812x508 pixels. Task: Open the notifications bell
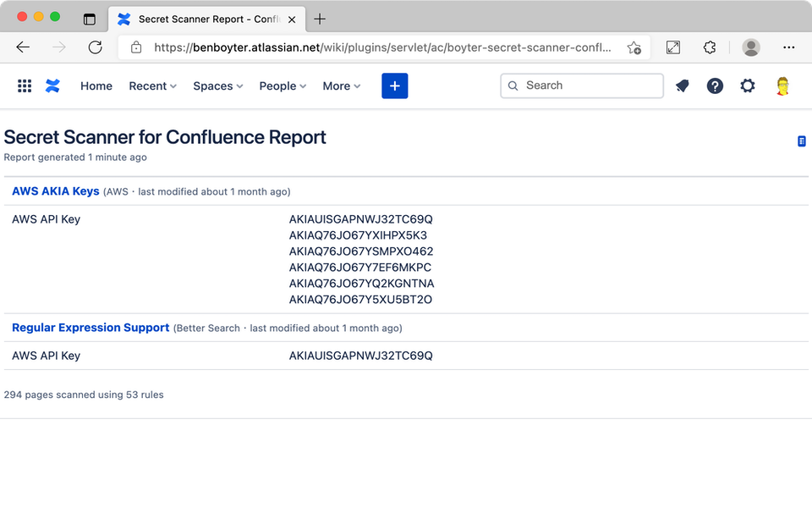[682, 86]
